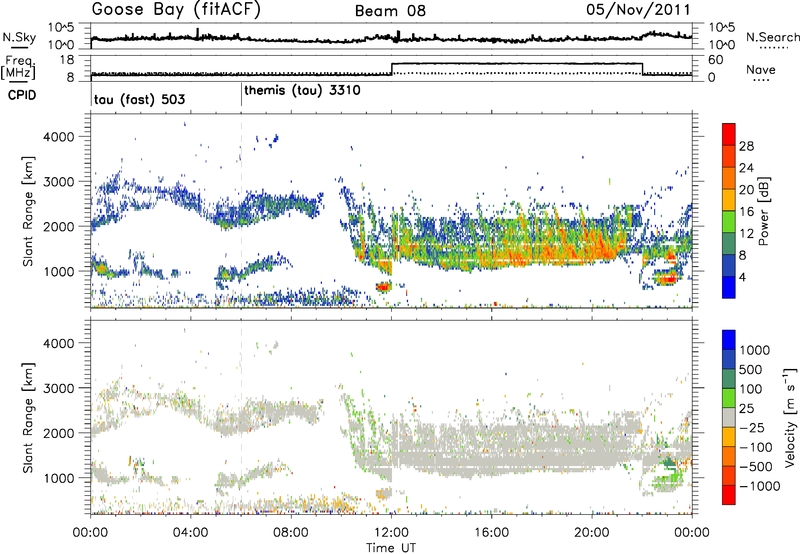Click the '3000' tick of the velocity panel

point(58,388)
